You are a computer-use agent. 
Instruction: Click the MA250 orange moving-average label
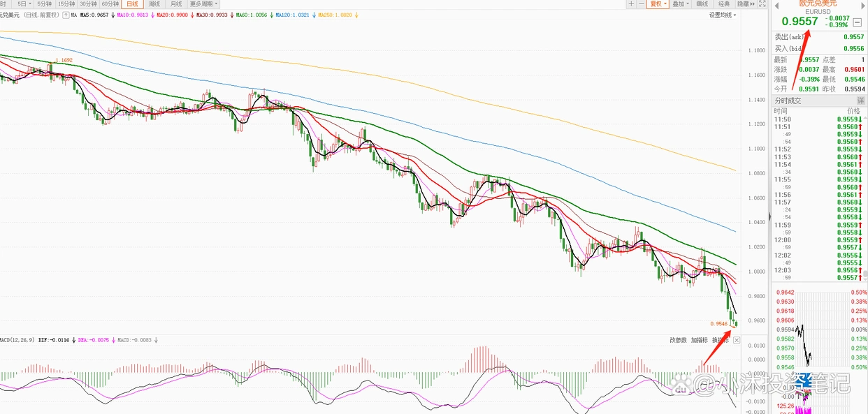click(336, 14)
